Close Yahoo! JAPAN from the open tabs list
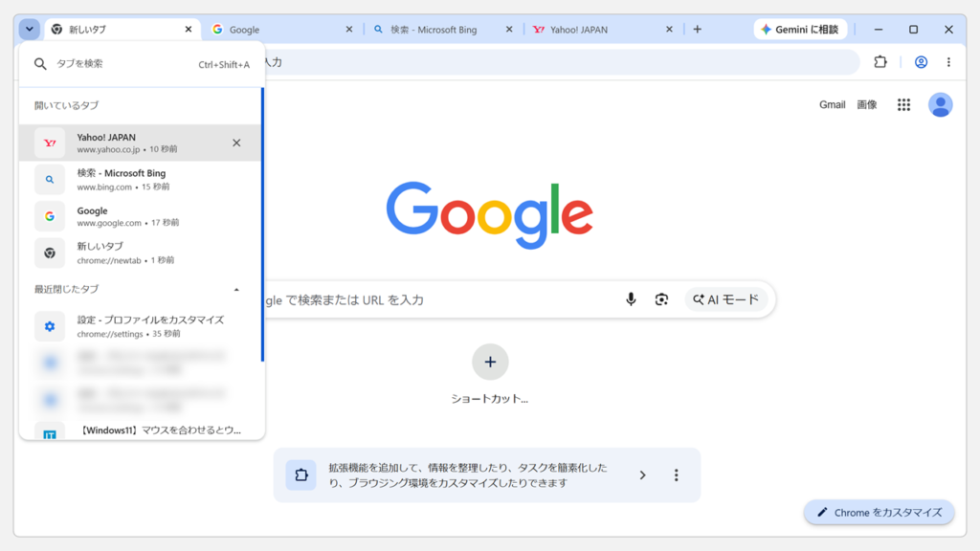This screenshot has height=551, width=980. pyautogui.click(x=236, y=143)
